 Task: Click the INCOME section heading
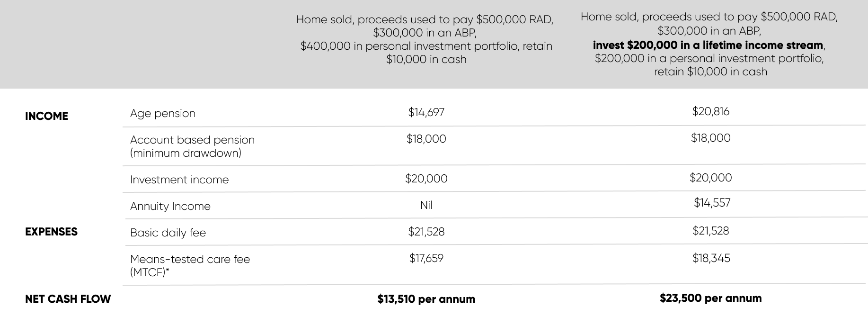[46, 116]
